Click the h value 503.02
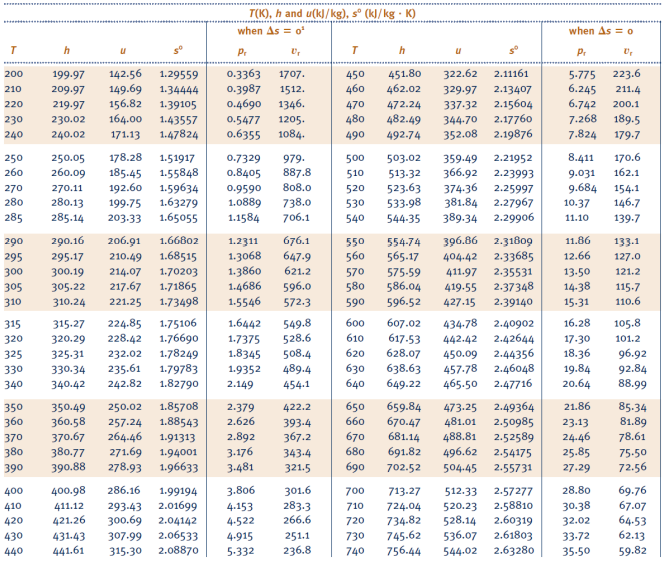The height and width of the screenshot is (567, 667). (x=403, y=158)
